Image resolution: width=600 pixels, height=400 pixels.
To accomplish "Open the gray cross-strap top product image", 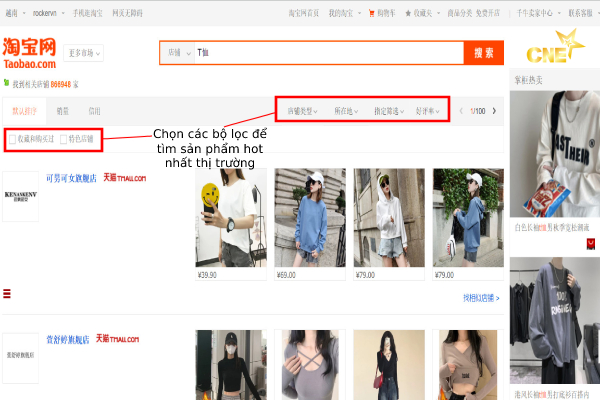I will (310, 365).
